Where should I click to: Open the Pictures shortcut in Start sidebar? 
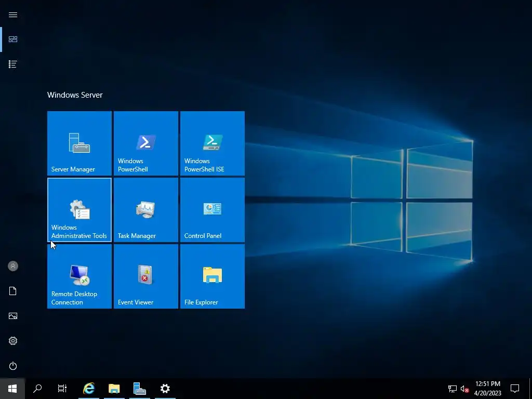(13, 316)
